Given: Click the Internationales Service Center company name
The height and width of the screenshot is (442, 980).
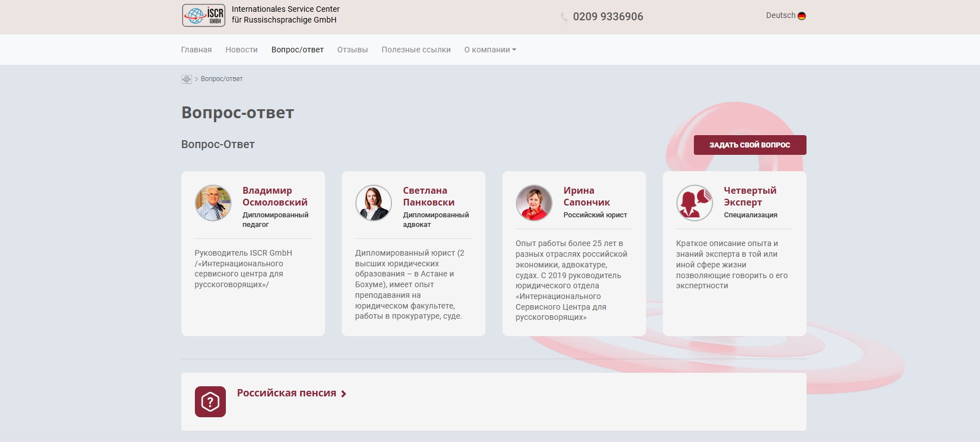Looking at the screenshot, I should pyautogui.click(x=286, y=14).
